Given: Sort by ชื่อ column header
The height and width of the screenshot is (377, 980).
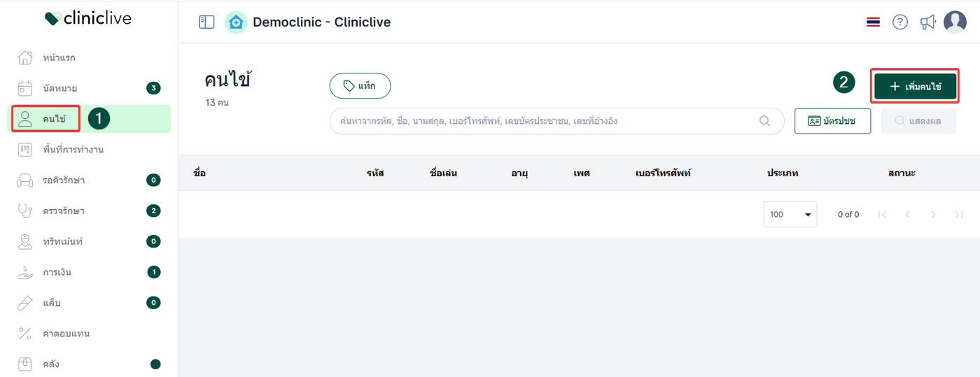Looking at the screenshot, I should click(x=200, y=173).
